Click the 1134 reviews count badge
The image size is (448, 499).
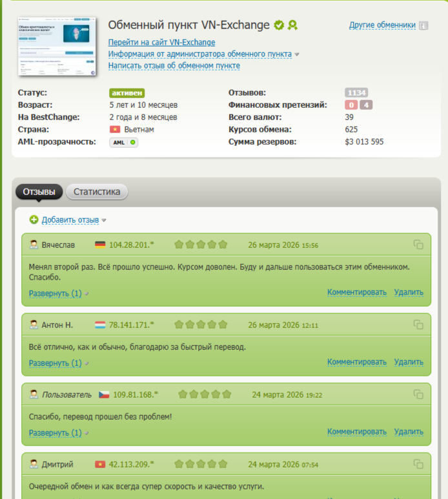[356, 92]
